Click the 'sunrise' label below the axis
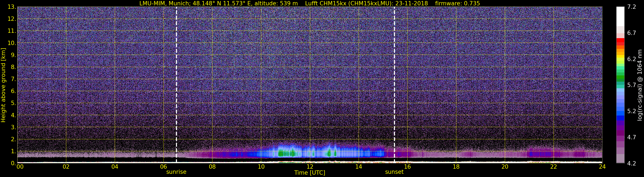 point(176,172)
